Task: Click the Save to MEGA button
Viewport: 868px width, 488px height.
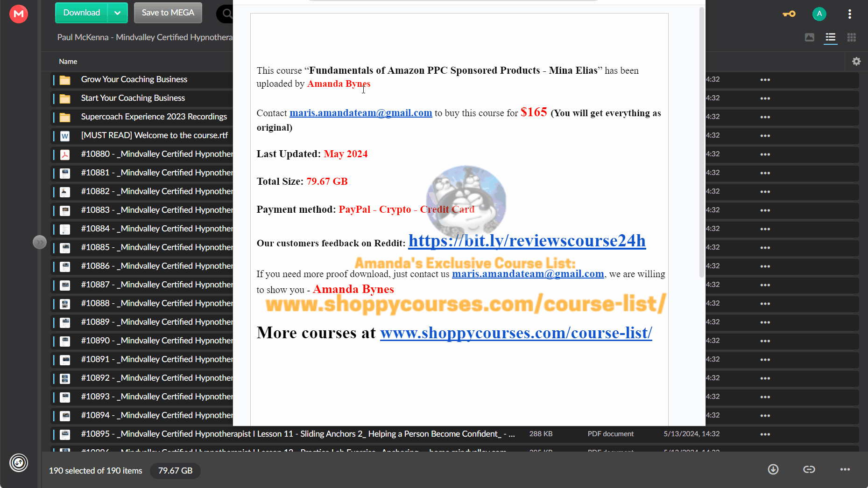Action: point(168,13)
